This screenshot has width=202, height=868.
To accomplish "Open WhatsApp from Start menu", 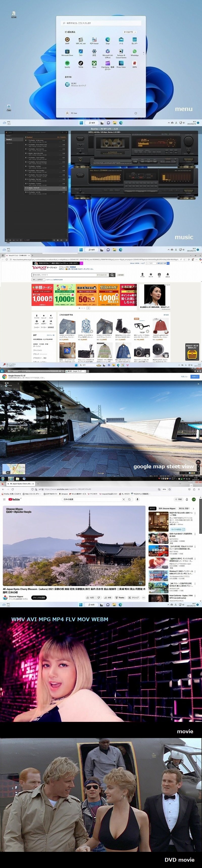I will point(134,52).
